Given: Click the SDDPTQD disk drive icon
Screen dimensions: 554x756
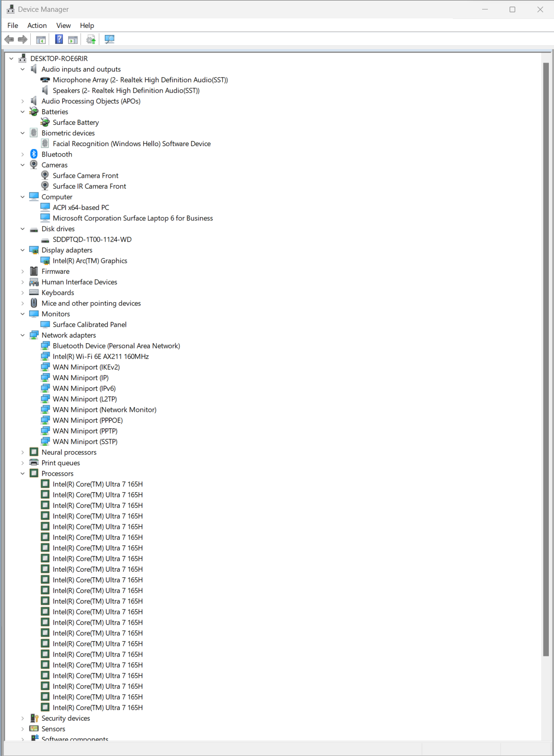Looking at the screenshot, I should (x=45, y=240).
